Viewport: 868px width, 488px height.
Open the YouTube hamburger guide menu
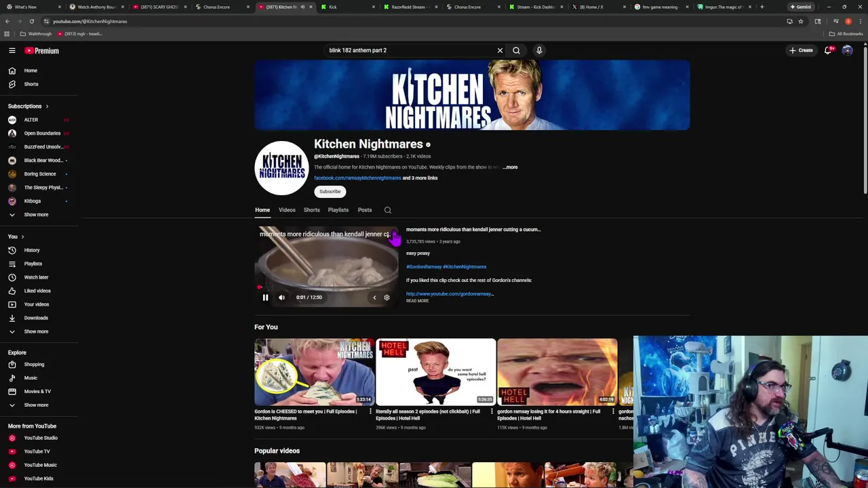(12, 51)
